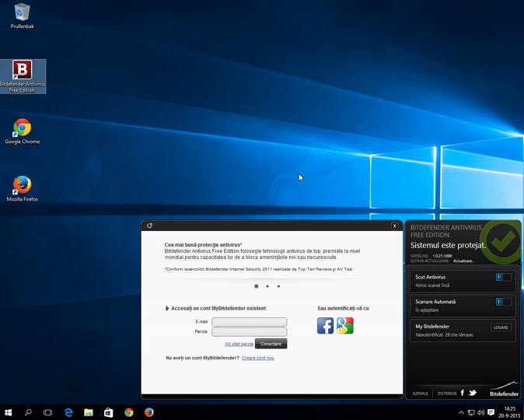Open the Action Center notification icon
This screenshot has width=524, height=420.
[491, 413]
